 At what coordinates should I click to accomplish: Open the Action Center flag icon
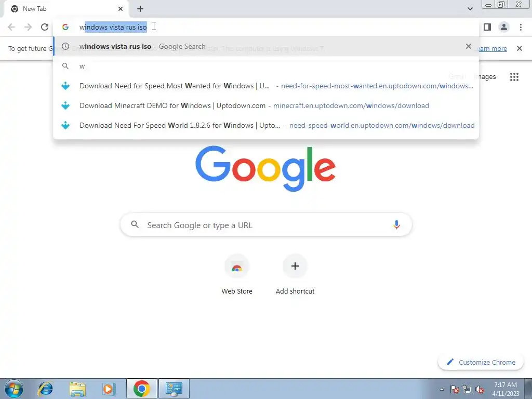(x=455, y=390)
